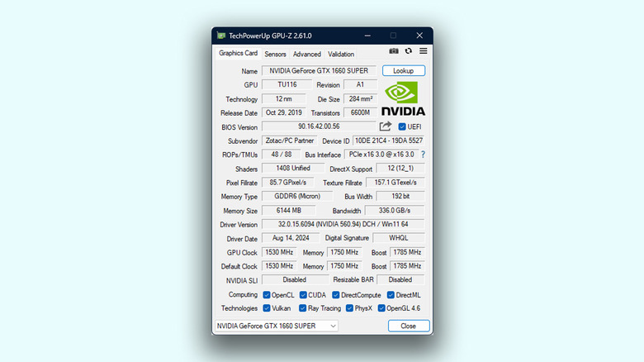The width and height of the screenshot is (644, 362).
Task: Click the Pixel Fillrate value 85.7 GPixel/s
Action: coord(288,182)
